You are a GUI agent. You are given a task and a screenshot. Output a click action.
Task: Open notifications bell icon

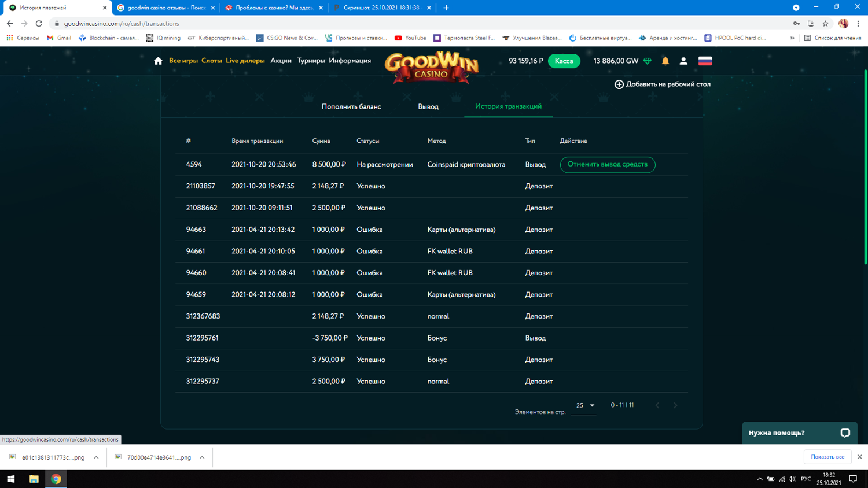pos(665,61)
